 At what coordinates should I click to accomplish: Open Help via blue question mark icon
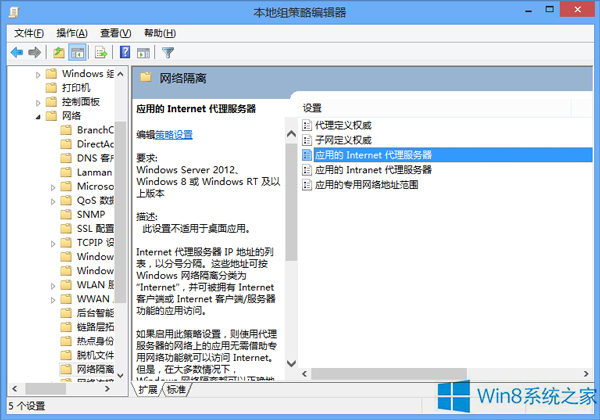click(125, 52)
